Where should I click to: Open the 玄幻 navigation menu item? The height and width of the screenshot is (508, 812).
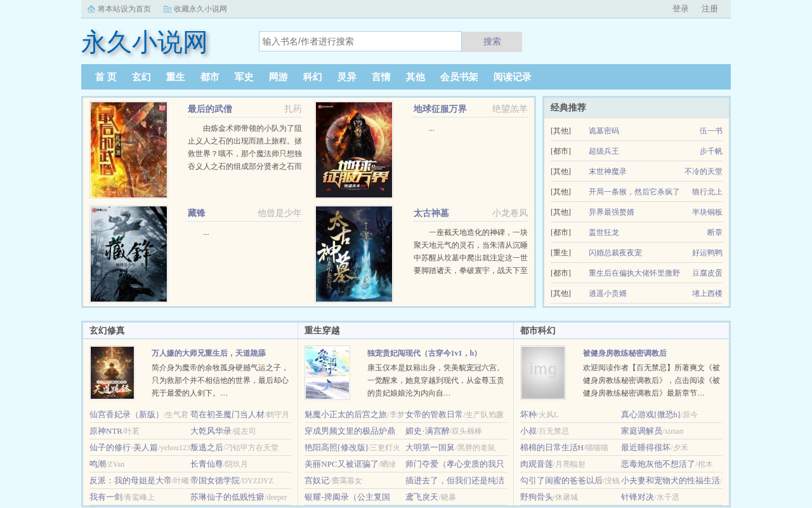(141, 77)
